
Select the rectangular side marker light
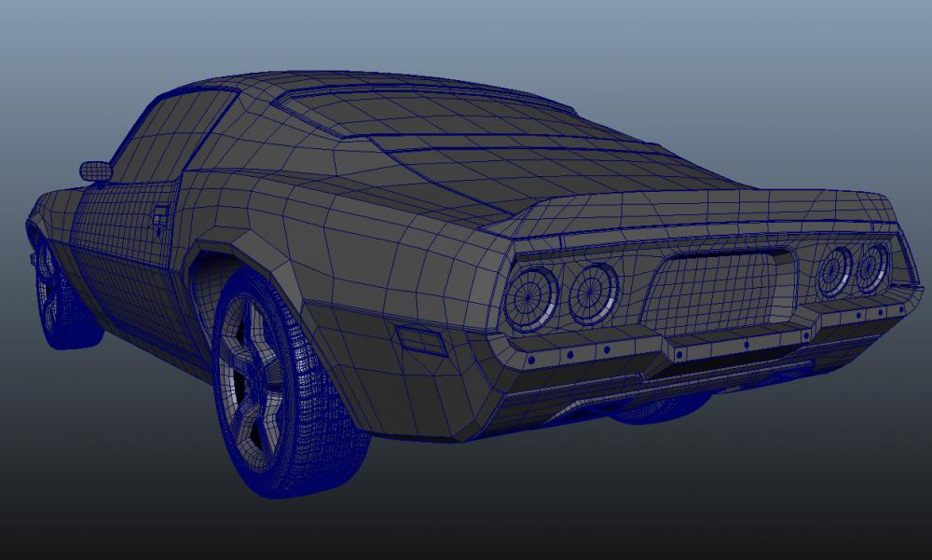point(422,341)
